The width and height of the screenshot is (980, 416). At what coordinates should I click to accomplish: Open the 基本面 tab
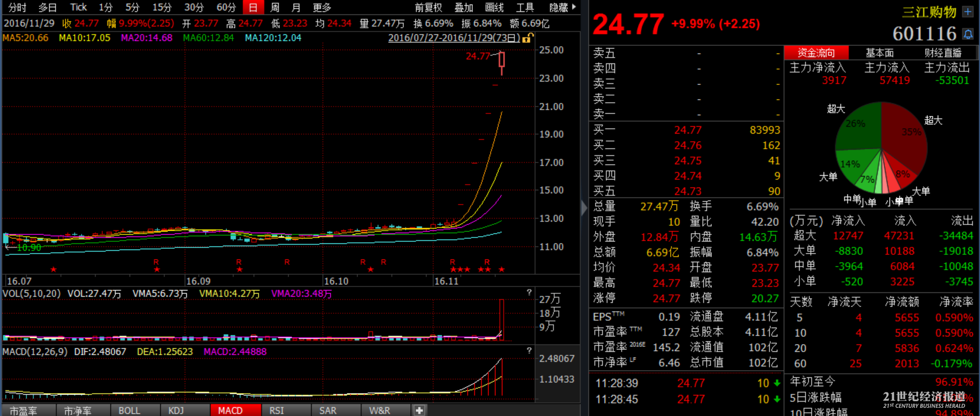coord(879,53)
